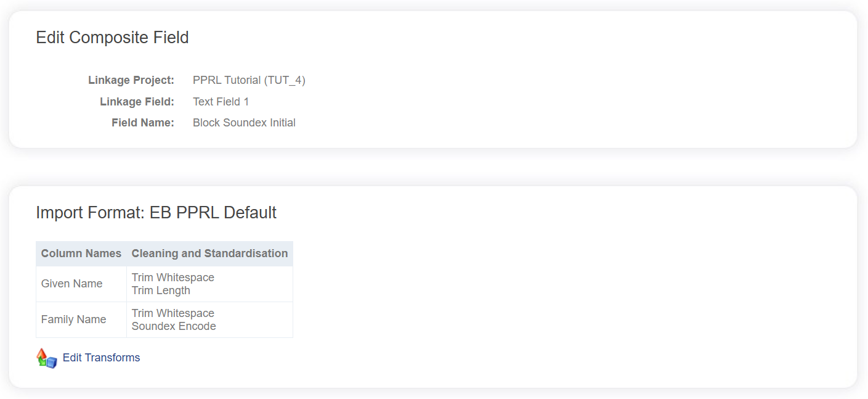Screen dimensions: 868x399
Task: Click the Linkage Field label
Action: click(137, 102)
